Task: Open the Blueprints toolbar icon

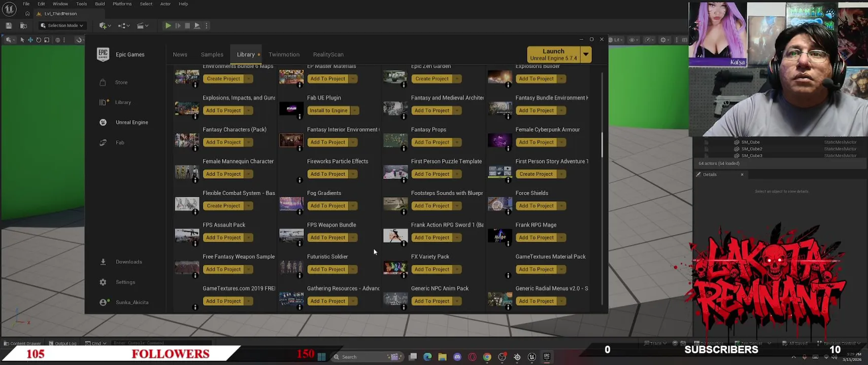Action: 123,25
